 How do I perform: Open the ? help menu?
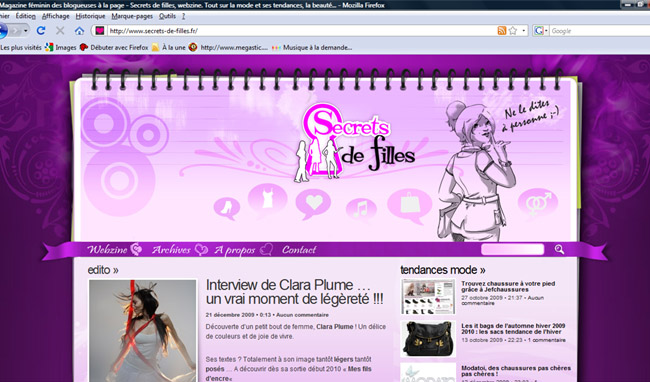click(183, 16)
